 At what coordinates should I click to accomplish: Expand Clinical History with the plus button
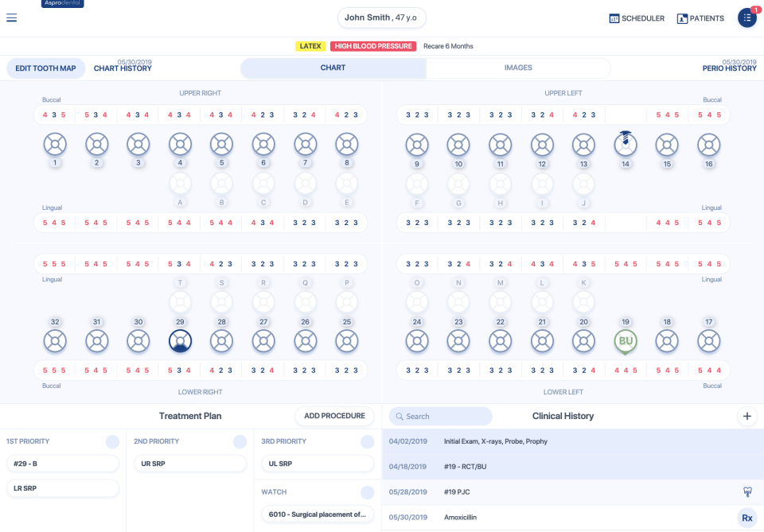(747, 415)
